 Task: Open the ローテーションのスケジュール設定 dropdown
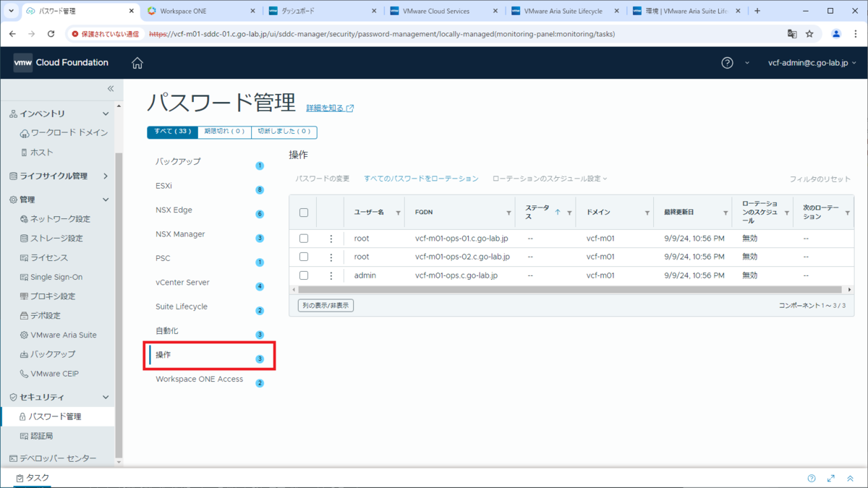tap(550, 179)
